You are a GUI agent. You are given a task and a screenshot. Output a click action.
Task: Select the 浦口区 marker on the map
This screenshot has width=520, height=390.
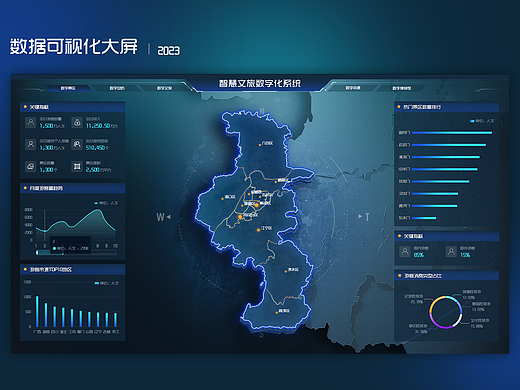tap(222, 199)
